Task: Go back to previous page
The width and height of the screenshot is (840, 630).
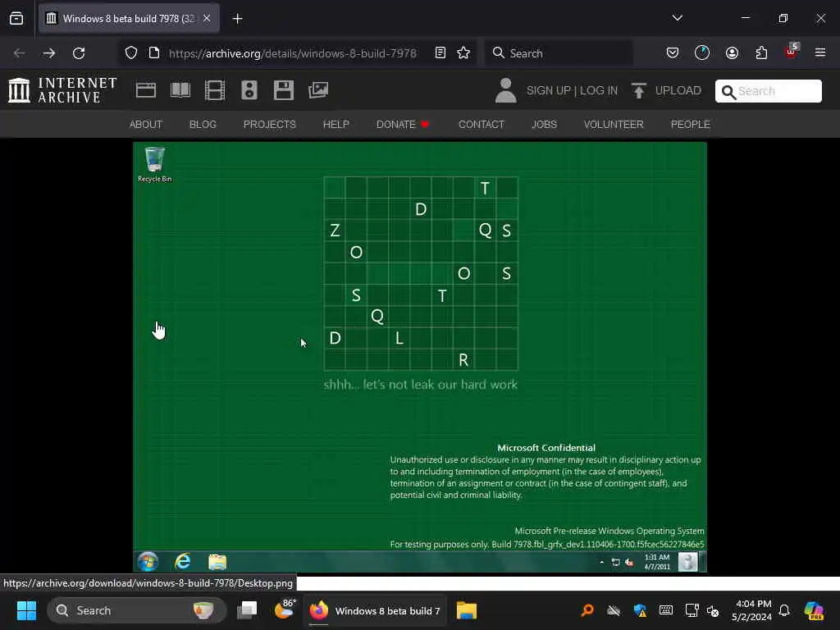Action: point(20,53)
